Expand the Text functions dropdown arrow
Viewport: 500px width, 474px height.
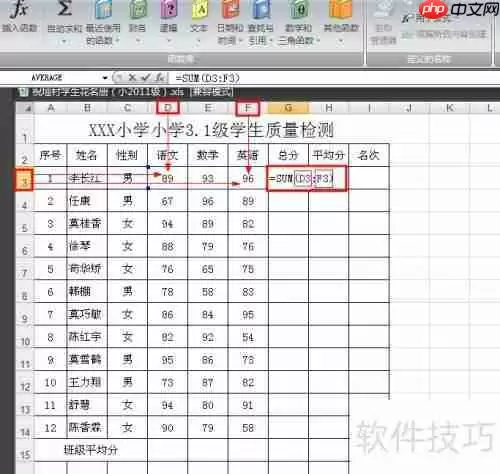199,41
